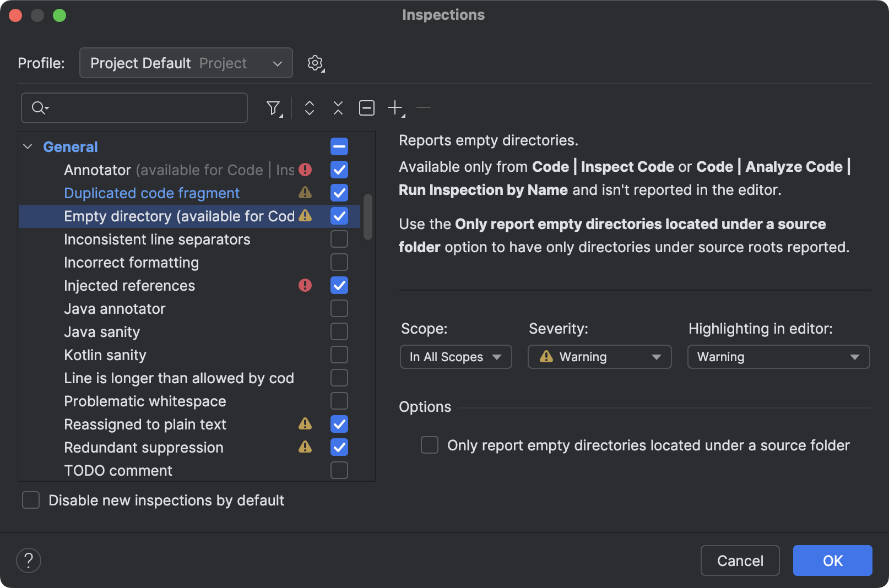Open the Scope dropdown showing In All Scopes
Image resolution: width=889 pixels, height=588 pixels.
click(456, 357)
